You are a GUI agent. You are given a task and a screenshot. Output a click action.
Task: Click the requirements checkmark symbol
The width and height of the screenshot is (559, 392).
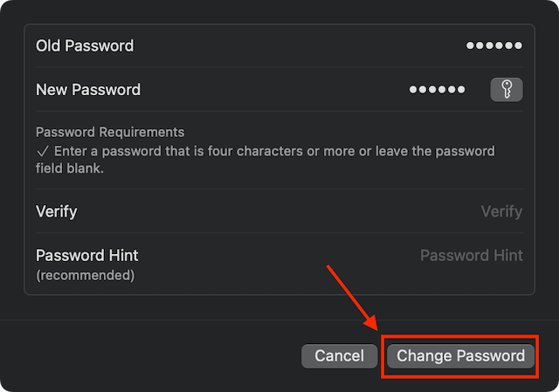[41, 151]
